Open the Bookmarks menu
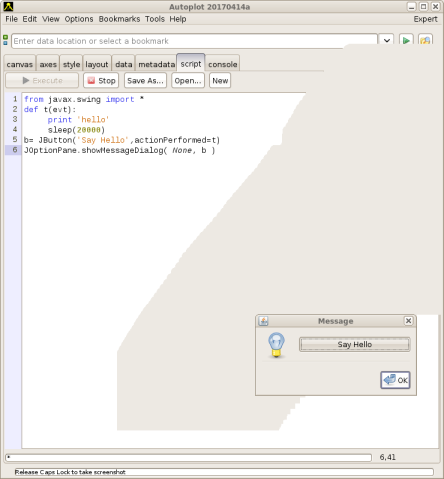The width and height of the screenshot is (444, 479). [x=119, y=19]
